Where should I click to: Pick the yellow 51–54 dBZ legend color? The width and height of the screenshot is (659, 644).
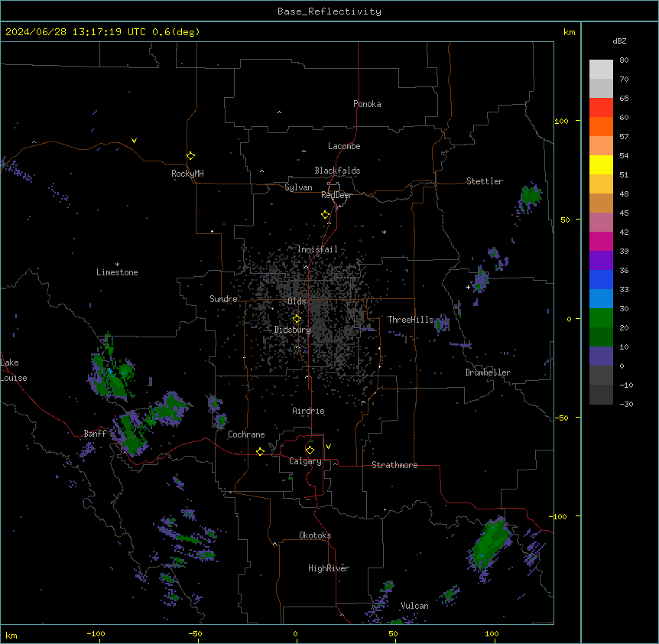[x=601, y=164]
